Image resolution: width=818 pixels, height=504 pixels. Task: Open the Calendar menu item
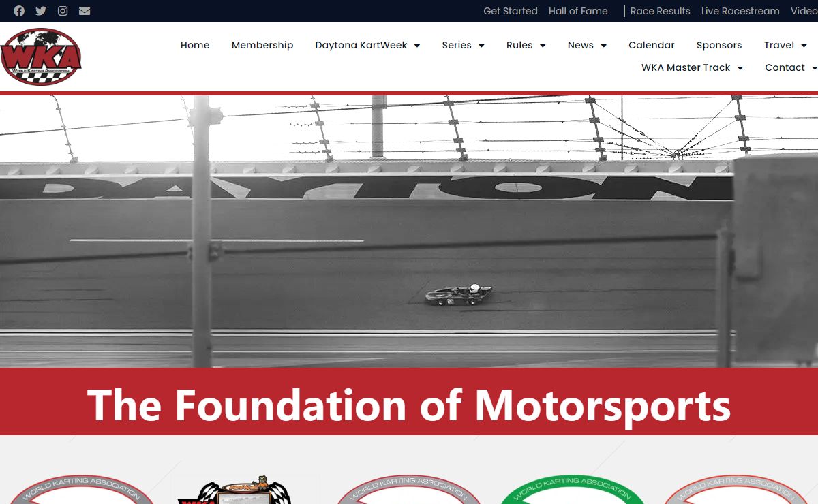[652, 45]
